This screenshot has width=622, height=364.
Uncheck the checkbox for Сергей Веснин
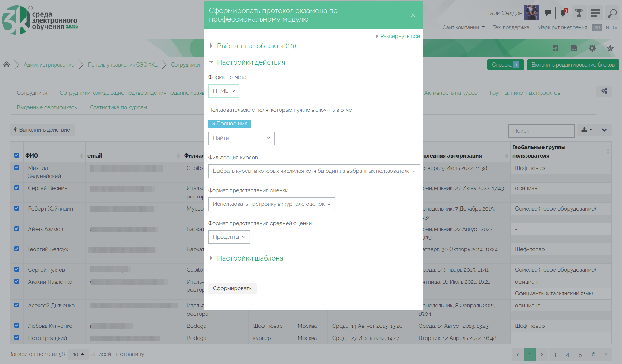[x=17, y=188]
